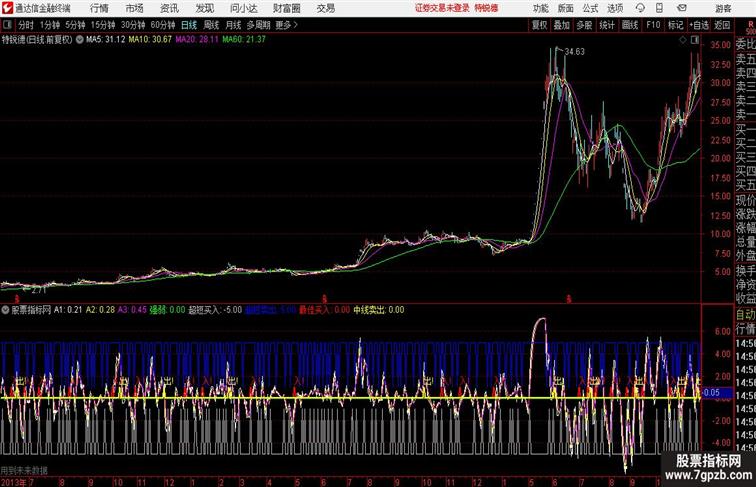Click the MA10: 30.67 label

[150, 40]
